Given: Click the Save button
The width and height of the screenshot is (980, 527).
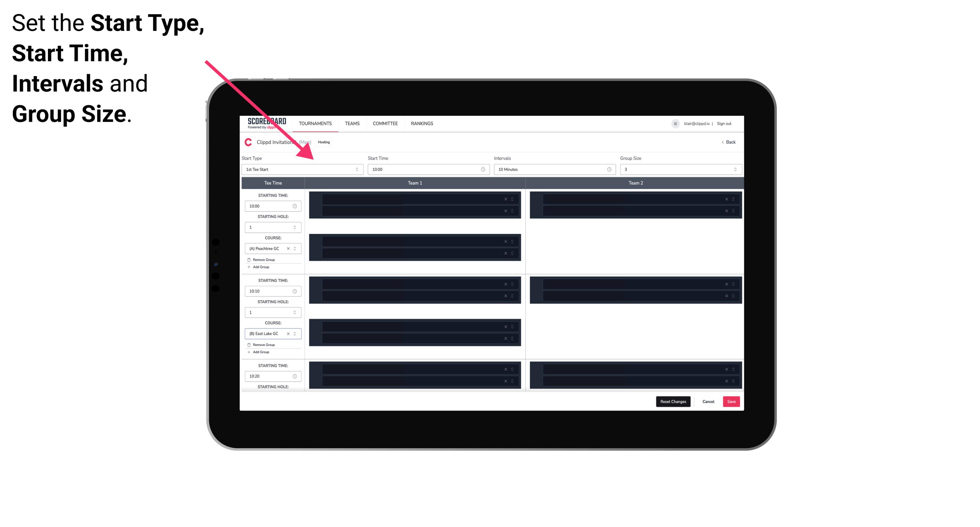Looking at the screenshot, I should pyautogui.click(x=731, y=401).
